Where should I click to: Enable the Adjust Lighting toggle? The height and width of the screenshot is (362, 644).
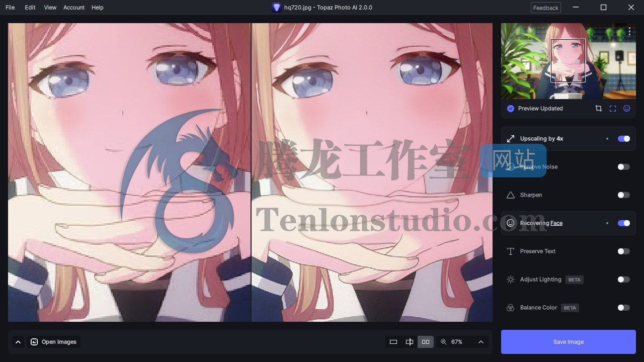pos(624,280)
